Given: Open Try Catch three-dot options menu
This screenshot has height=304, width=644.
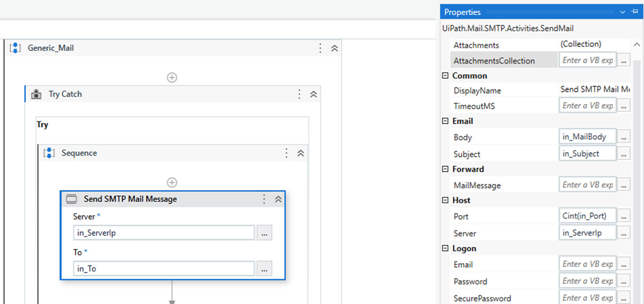Looking at the screenshot, I should pyautogui.click(x=299, y=94).
